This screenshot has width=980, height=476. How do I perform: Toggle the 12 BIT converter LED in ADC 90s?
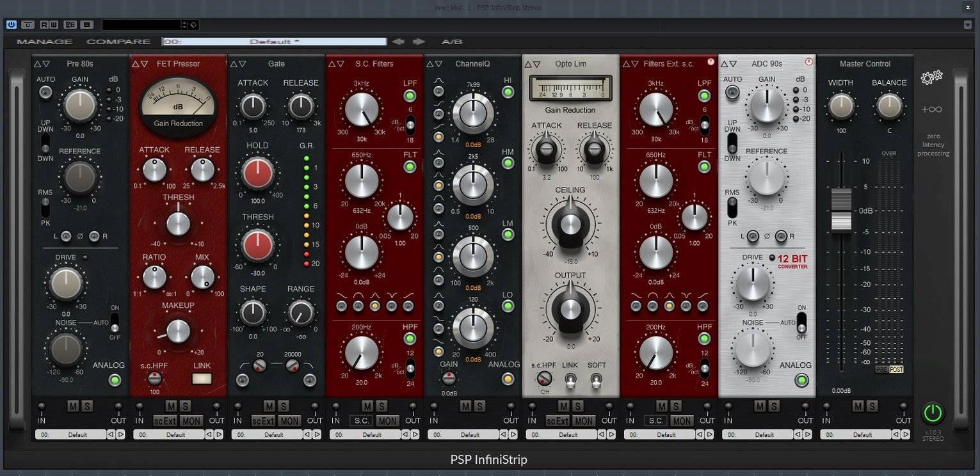coord(772,258)
